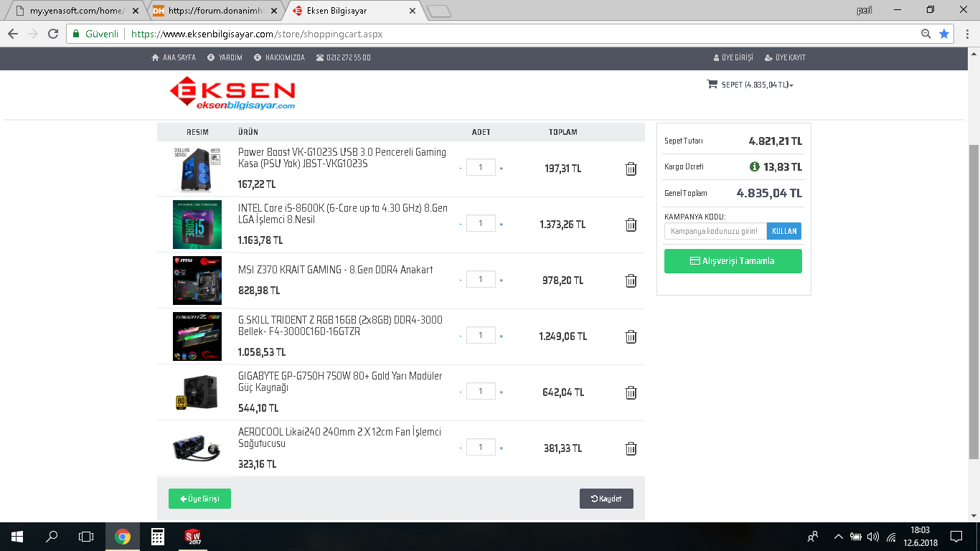This screenshot has height=551, width=980.
Task: Click the browser search magnifier icon
Action: pos(926,34)
